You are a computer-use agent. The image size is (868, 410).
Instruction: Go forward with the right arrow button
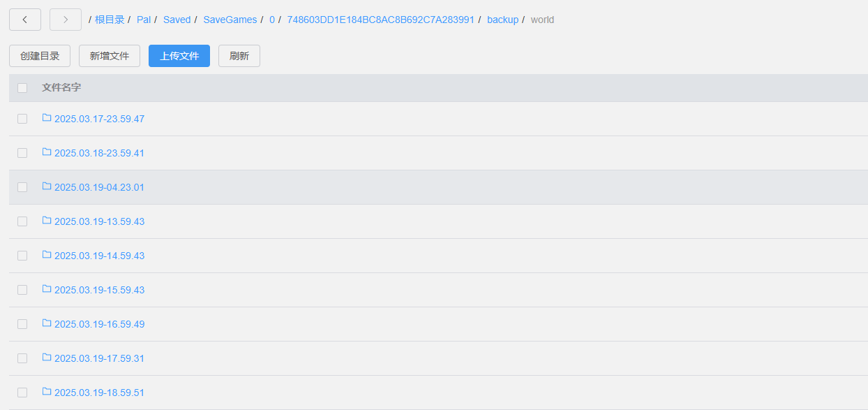pos(66,20)
